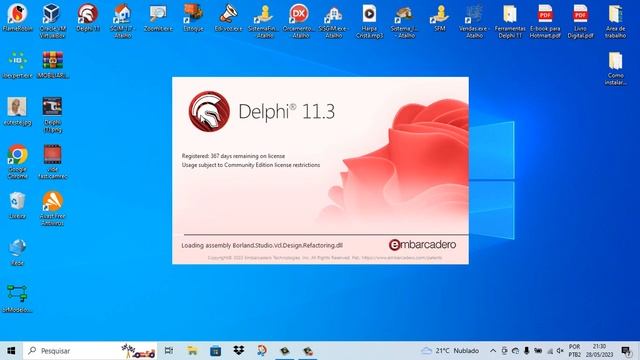Open the Como instalar folder
Viewport: 640px width, 360px height.
click(616, 68)
